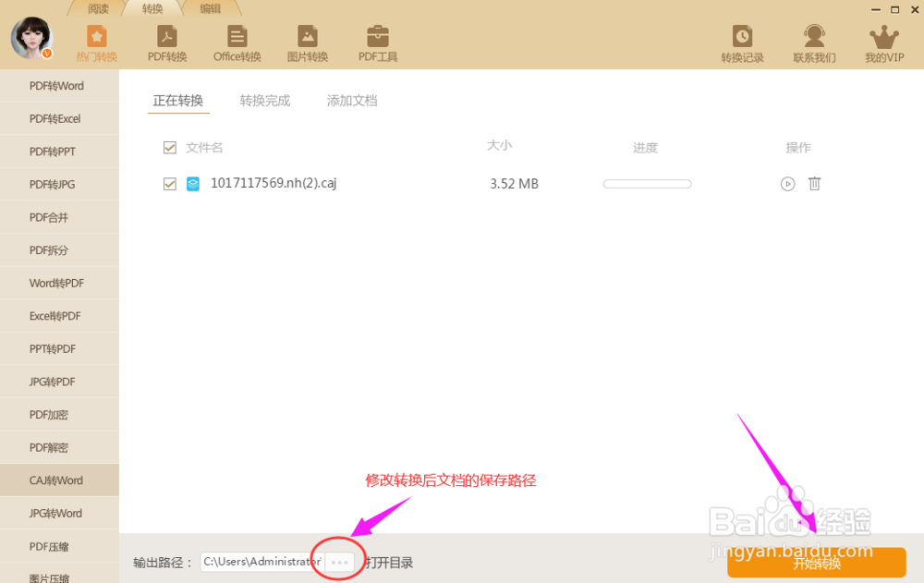Image resolution: width=924 pixels, height=583 pixels.
Task: Open the PDF工具 briefcase icon
Action: [x=378, y=44]
